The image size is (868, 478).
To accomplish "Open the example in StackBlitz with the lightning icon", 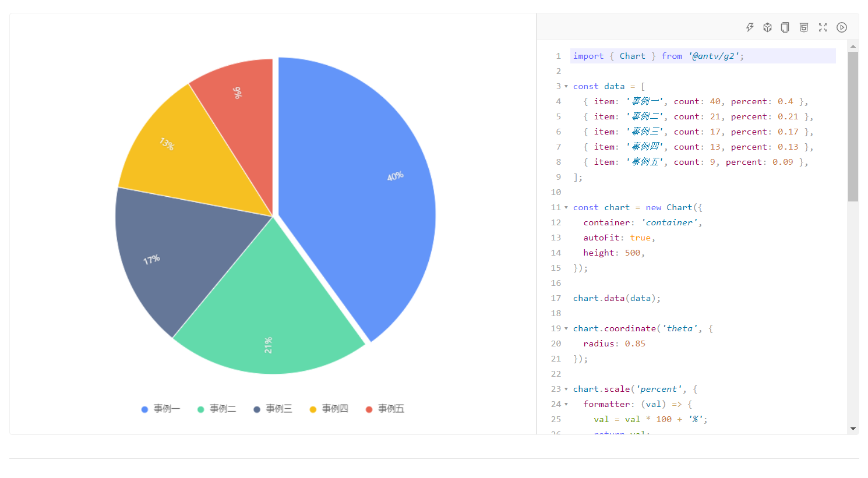I will click(750, 27).
